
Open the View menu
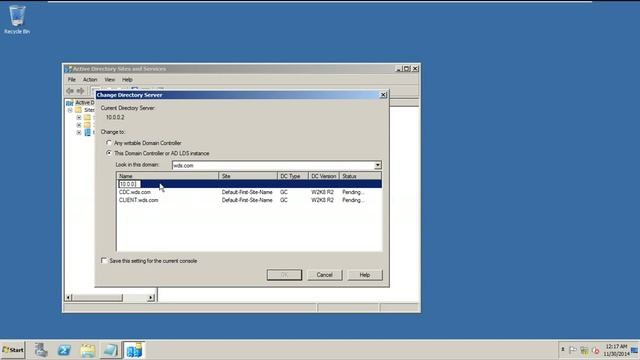[109, 80]
